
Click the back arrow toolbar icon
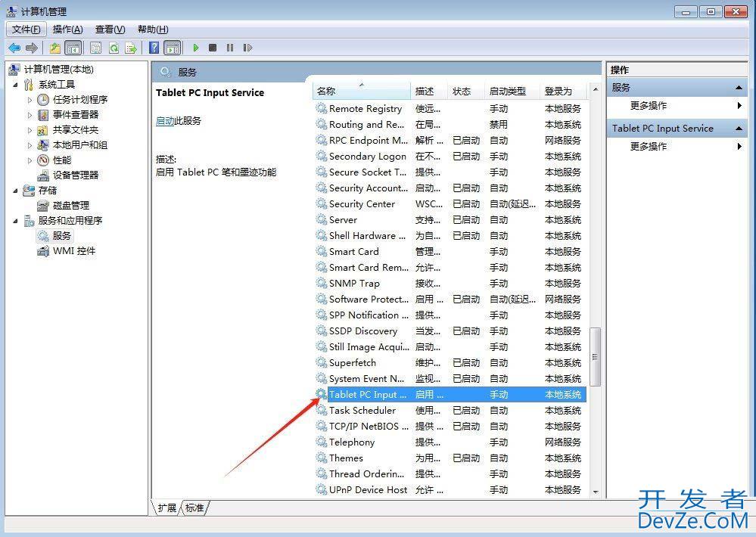(x=14, y=48)
